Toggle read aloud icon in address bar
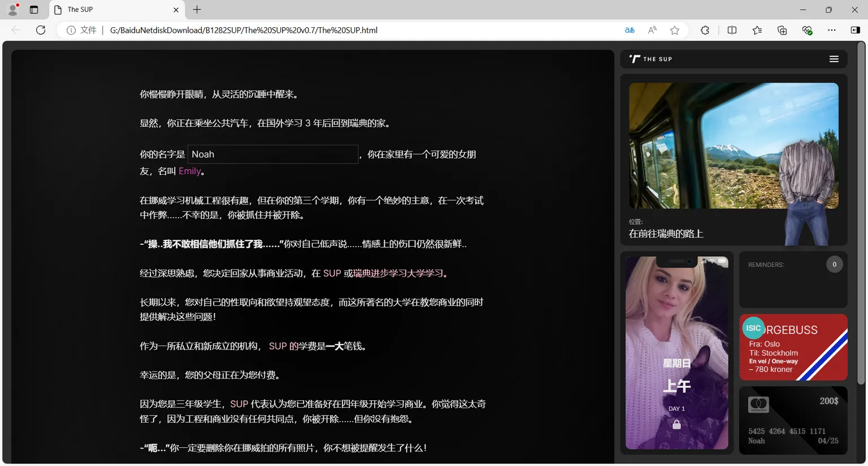 [652, 31]
